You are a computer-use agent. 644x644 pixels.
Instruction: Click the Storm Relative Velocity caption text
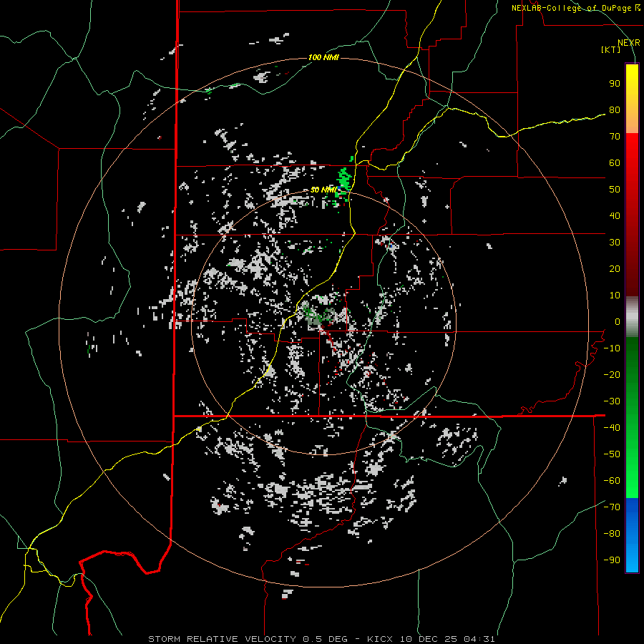(x=321, y=639)
